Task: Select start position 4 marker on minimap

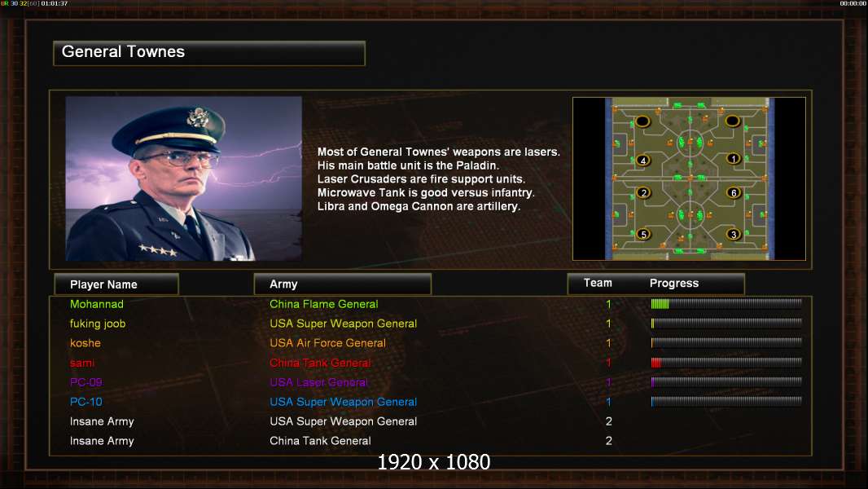Action: 643,161
